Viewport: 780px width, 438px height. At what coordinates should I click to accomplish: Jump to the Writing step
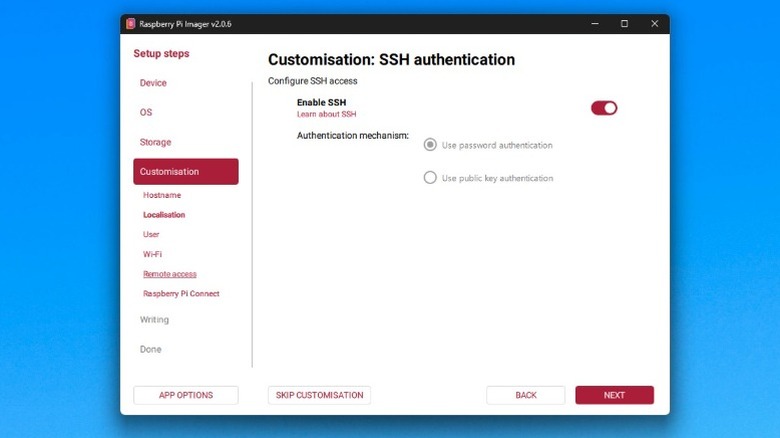pos(154,320)
